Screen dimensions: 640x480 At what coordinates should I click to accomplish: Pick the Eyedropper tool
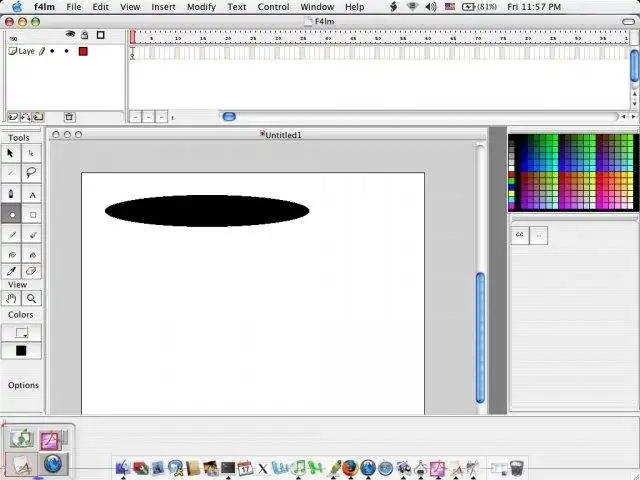11,270
